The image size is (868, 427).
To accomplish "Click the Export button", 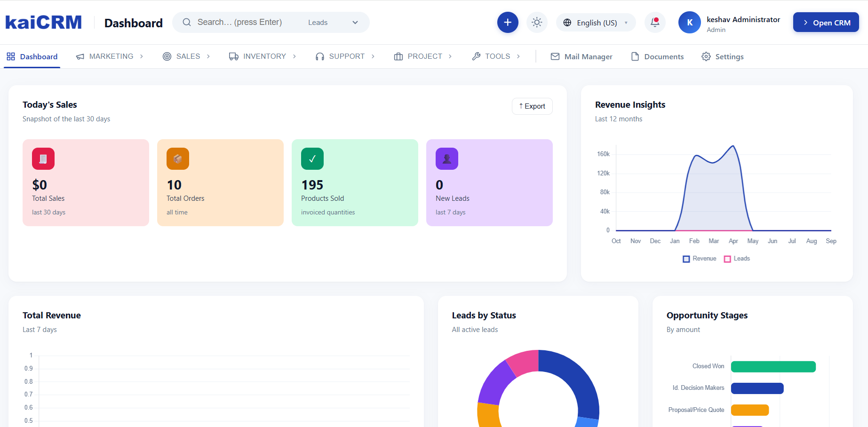I will pyautogui.click(x=532, y=106).
